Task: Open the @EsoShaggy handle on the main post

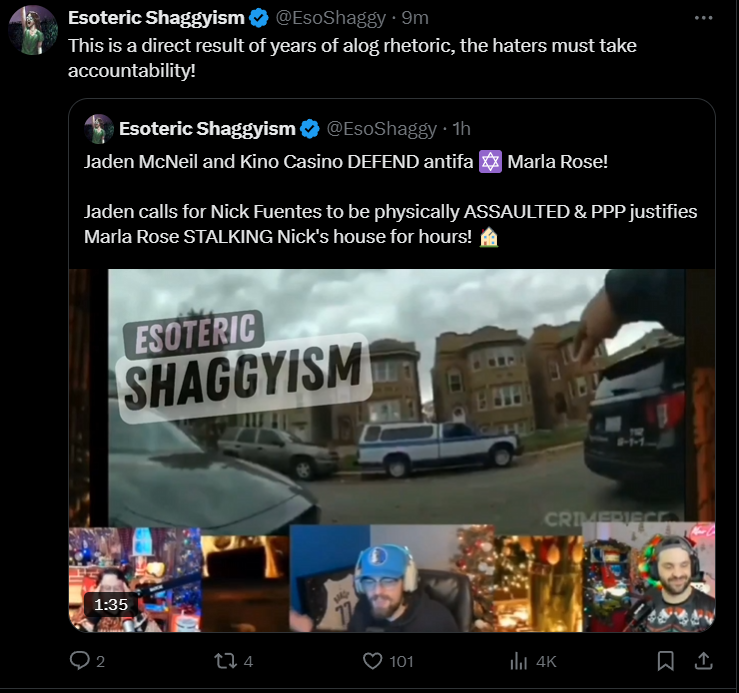Action: pyautogui.click(x=330, y=18)
